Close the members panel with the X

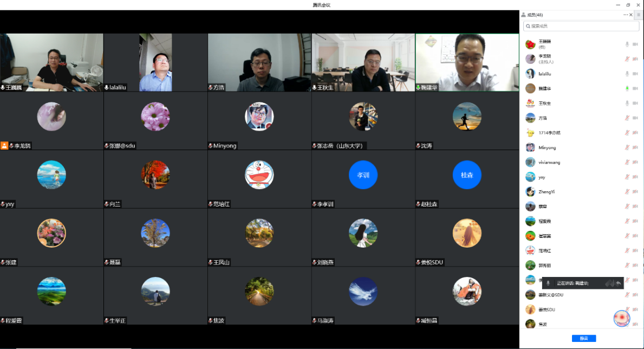click(631, 15)
